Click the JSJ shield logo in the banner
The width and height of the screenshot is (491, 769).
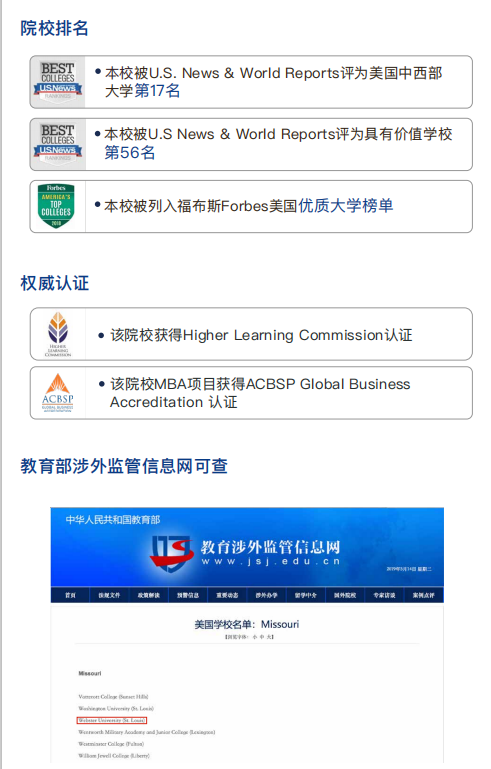point(172,553)
